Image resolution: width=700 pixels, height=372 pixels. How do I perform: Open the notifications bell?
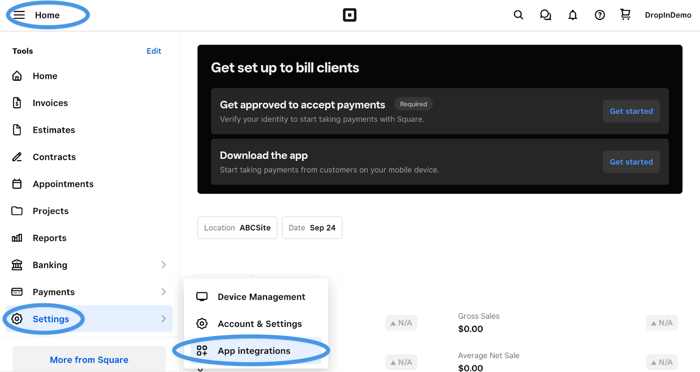point(572,15)
